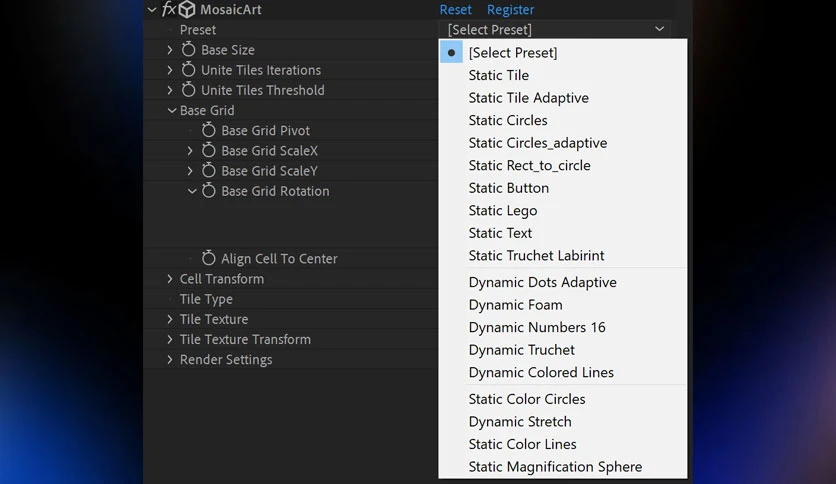The height and width of the screenshot is (484, 836).
Task: Open the Select Preset dropdown arrow
Action: pyautogui.click(x=660, y=29)
